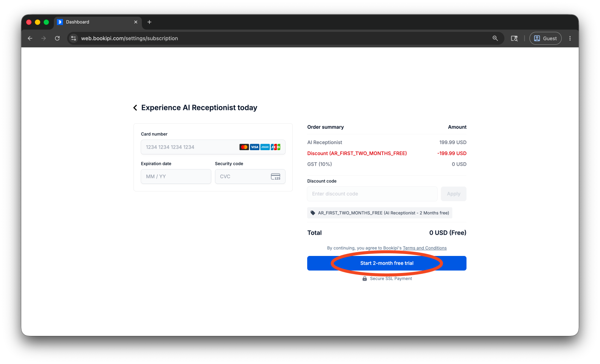Open the Terms and Conditions link
Image resolution: width=600 pixels, height=364 pixels.
(x=424, y=248)
